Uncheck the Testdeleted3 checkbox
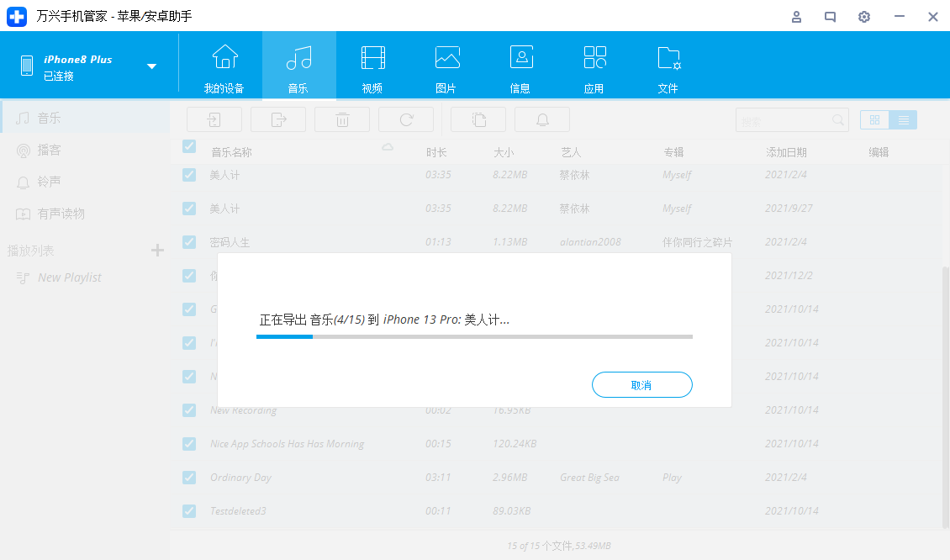This screenshot has height=560, width=950. coord(189,511)
